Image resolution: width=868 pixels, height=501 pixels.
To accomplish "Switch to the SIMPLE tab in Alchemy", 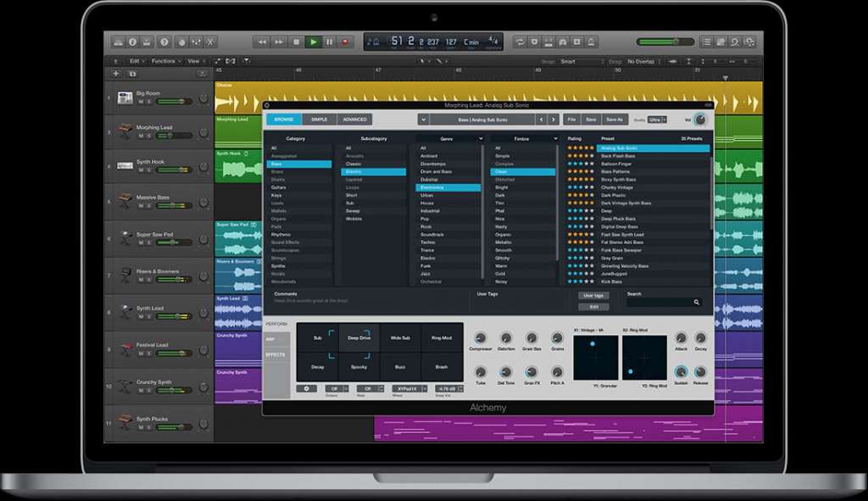I will pos(320,120).
